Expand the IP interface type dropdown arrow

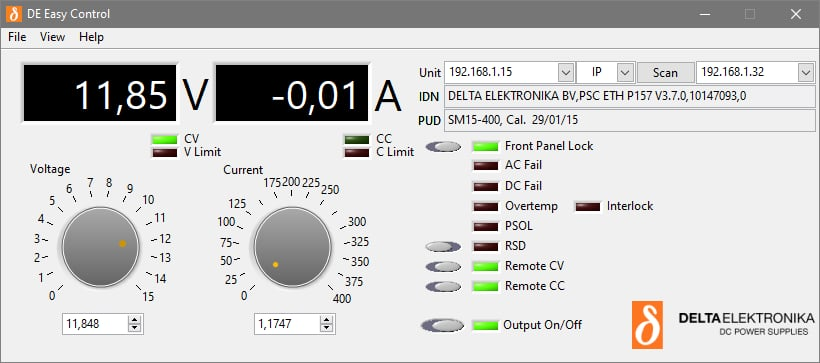point(625,73)
